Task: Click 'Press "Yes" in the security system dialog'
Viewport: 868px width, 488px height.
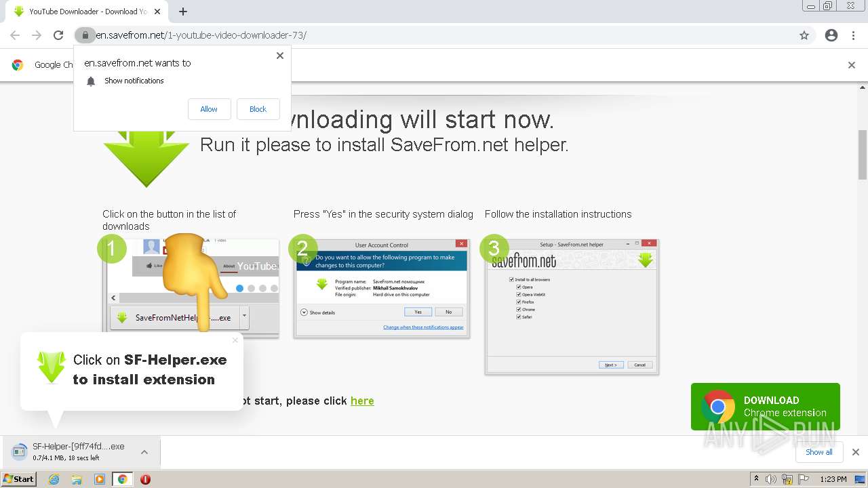Action: point(383,214)
